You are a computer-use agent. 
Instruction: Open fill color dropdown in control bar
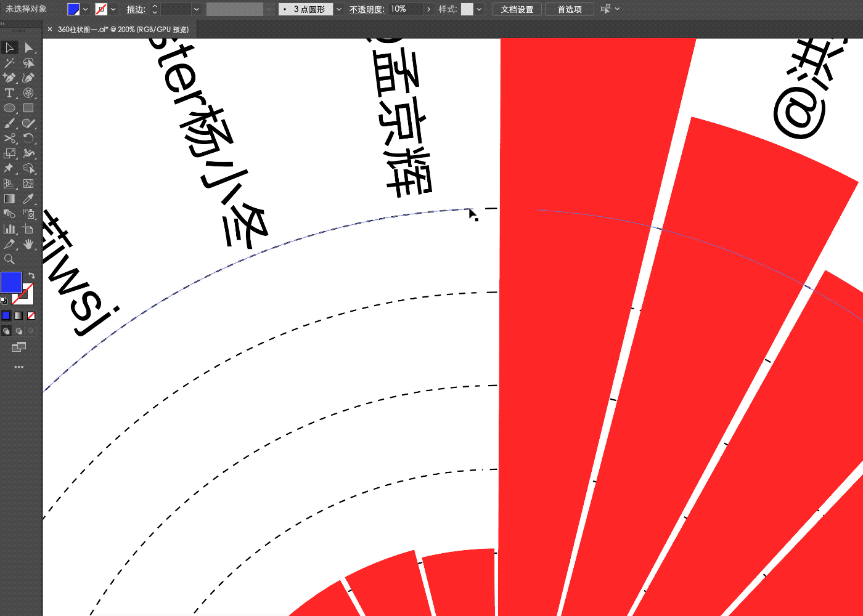coord(85,9)
